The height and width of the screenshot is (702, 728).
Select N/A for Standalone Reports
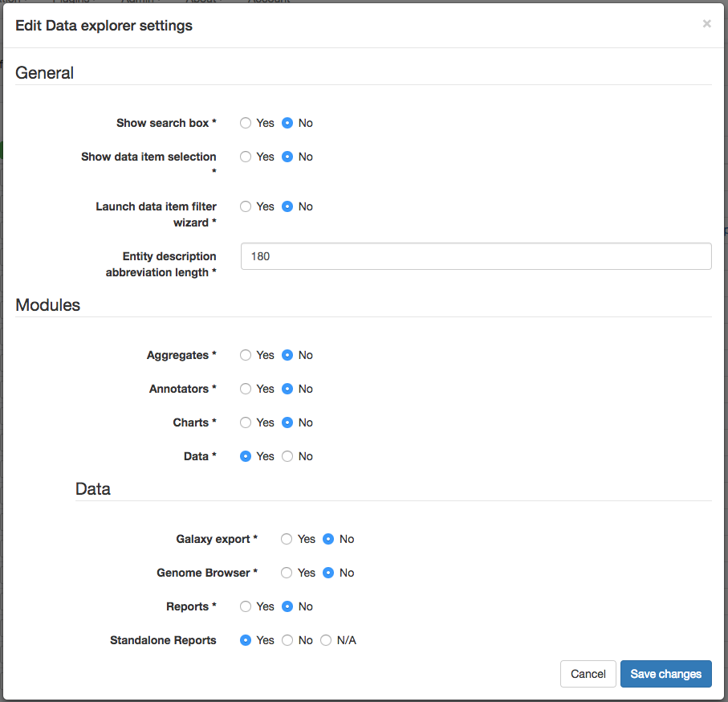(x=326, y=640)
